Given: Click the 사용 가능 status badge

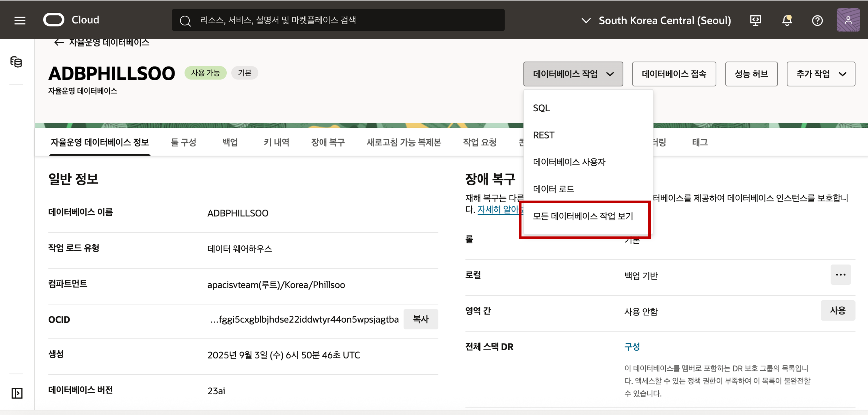Looking at the screenshot, I should tap(205, 73).
